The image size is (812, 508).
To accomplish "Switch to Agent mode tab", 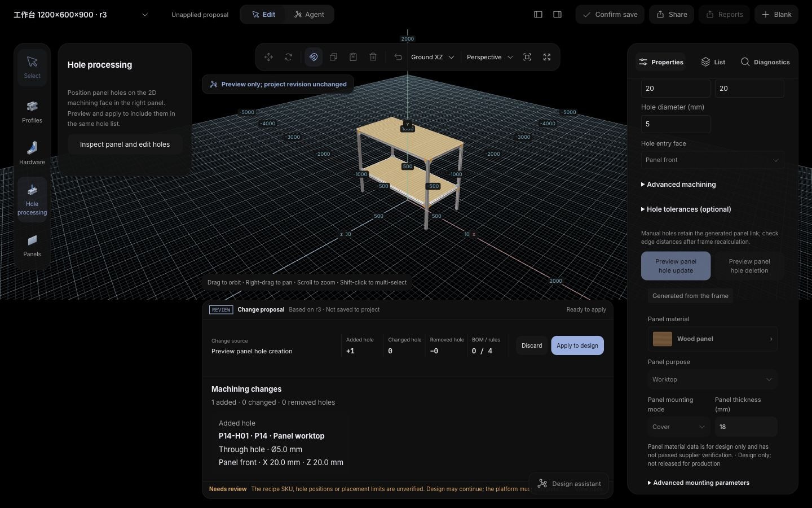I will pyautogui.click(x=309, y=15).
